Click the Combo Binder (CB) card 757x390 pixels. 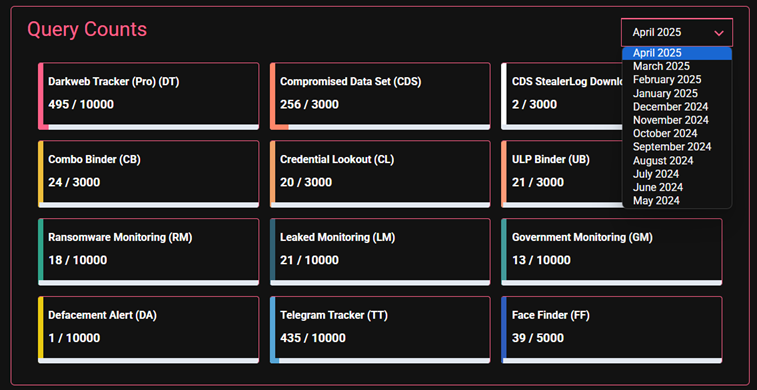tap(149, 174)
